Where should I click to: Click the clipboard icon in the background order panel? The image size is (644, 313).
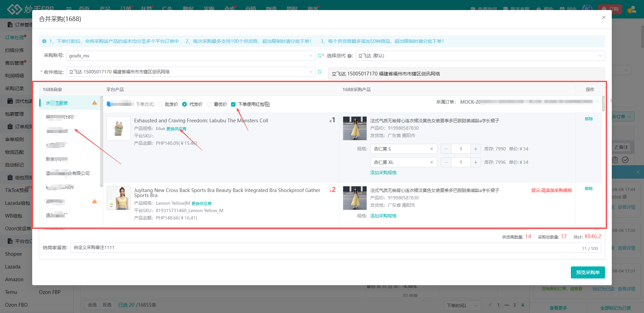pos(615,160)
